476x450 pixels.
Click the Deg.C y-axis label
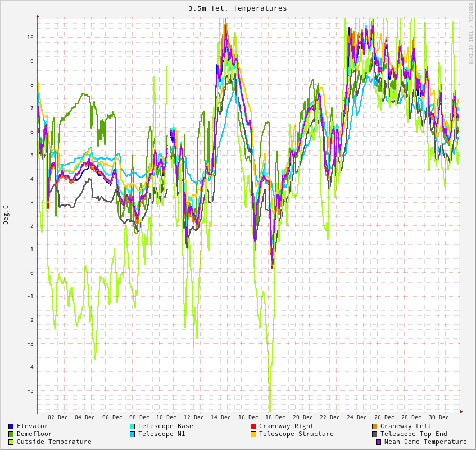coord(6,215)
